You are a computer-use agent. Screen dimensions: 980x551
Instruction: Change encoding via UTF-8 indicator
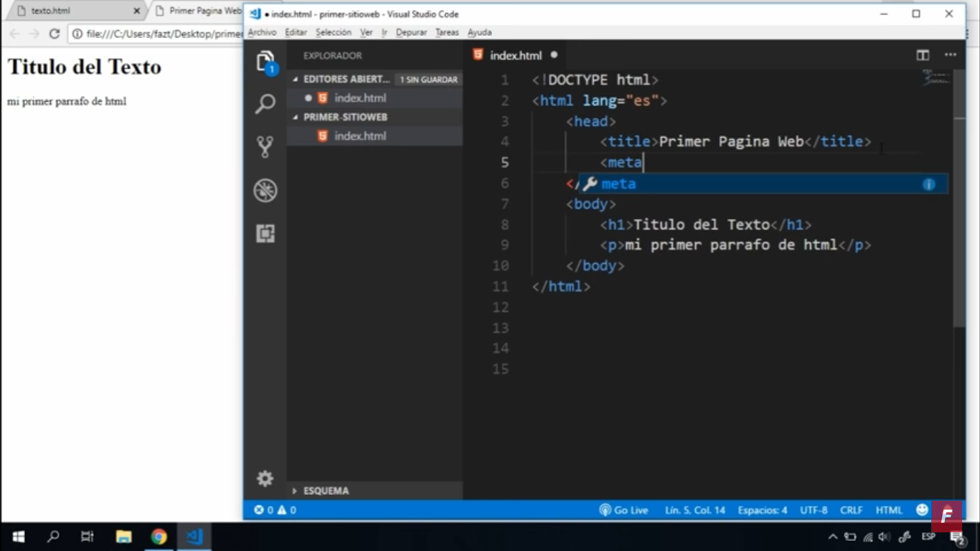coord(814,510)
